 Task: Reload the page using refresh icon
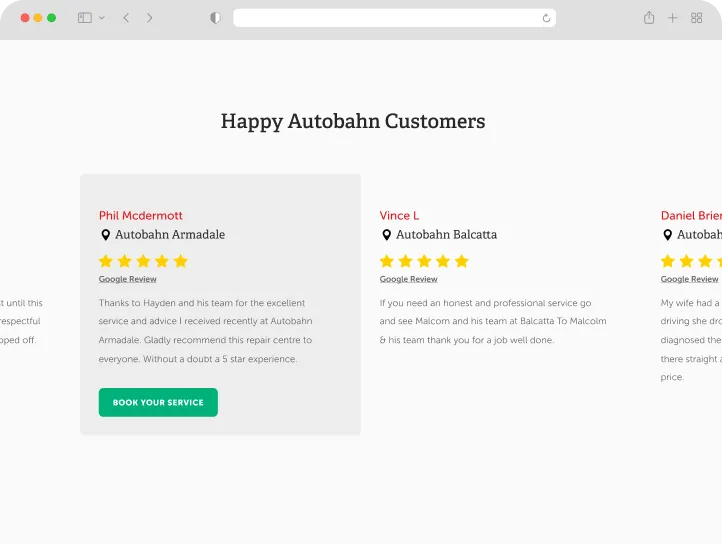tap(546, 18)
